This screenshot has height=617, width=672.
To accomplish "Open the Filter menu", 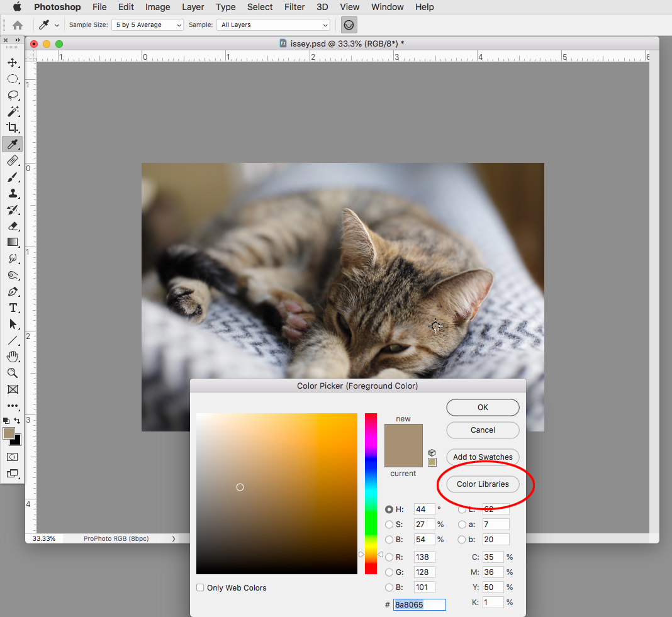I will tap(294, 7).
